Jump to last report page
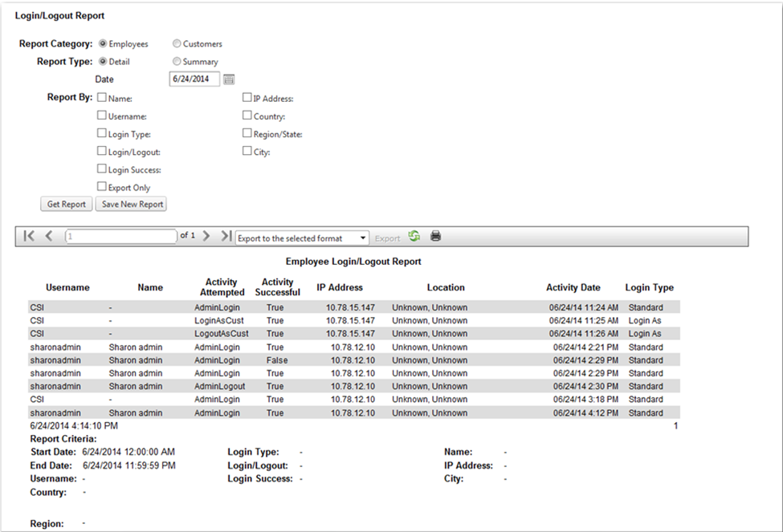 point(226,237)
